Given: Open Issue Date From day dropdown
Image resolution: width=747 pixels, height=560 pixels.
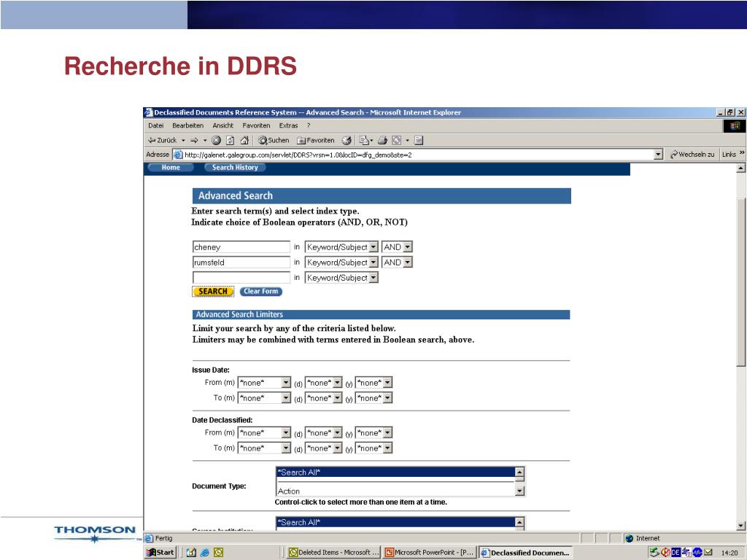Looking at the screenshot, I should pos(323,383).
